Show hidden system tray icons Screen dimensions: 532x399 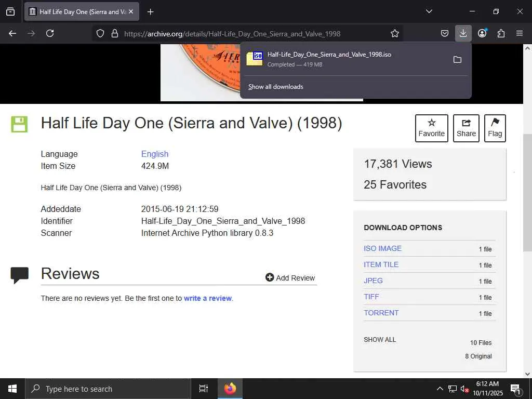coord(440,389)
